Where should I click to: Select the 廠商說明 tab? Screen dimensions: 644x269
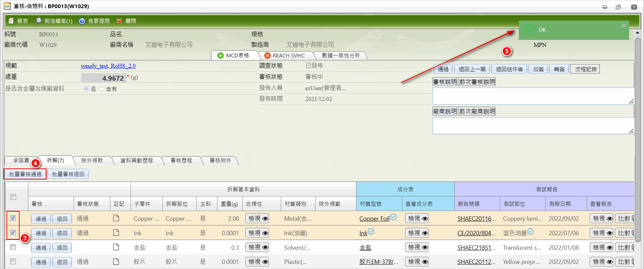click(445, 111)
